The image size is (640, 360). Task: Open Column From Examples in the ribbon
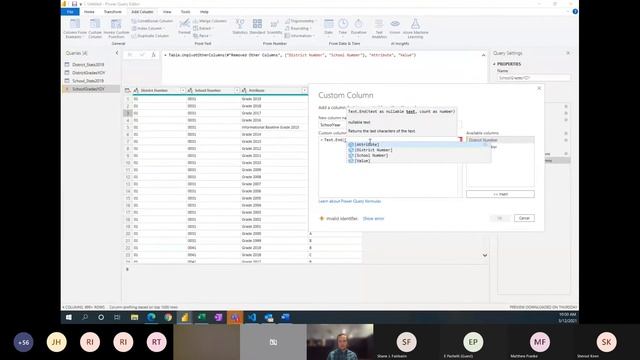coord(75,28)
